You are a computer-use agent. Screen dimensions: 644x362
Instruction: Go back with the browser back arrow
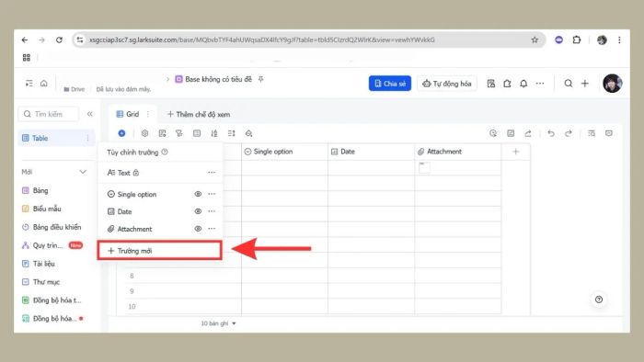pos(25,40)
